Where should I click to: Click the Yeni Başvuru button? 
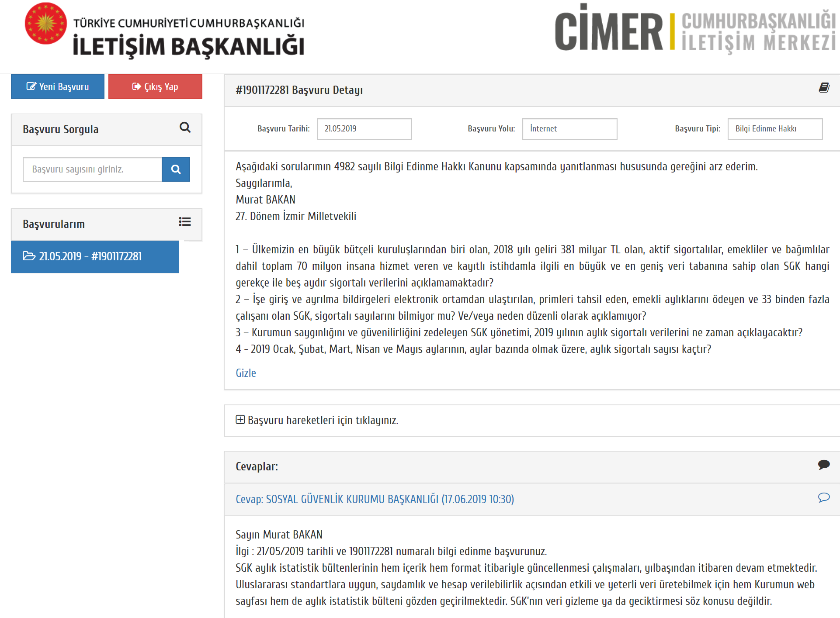point(58,86)
